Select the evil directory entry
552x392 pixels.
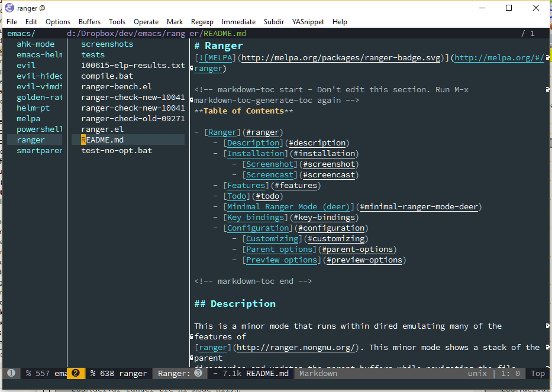click(x=26, y=65)
